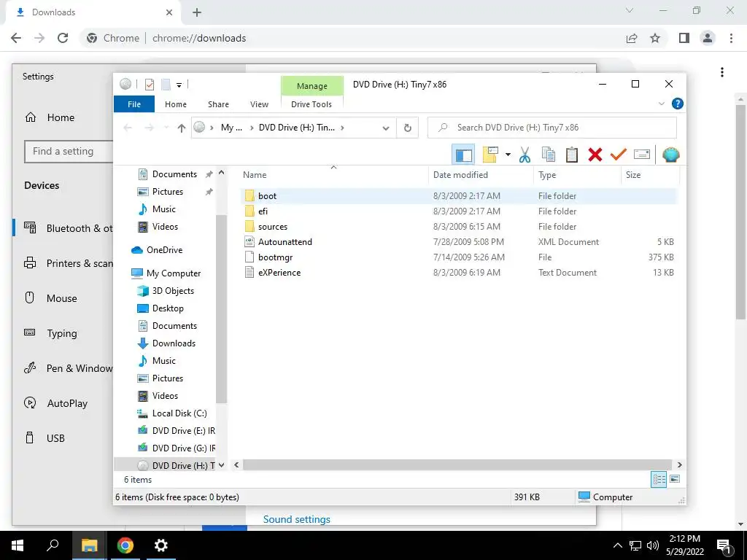
Task: Open the folder options toolbar icon
Action: coord(490,155)
